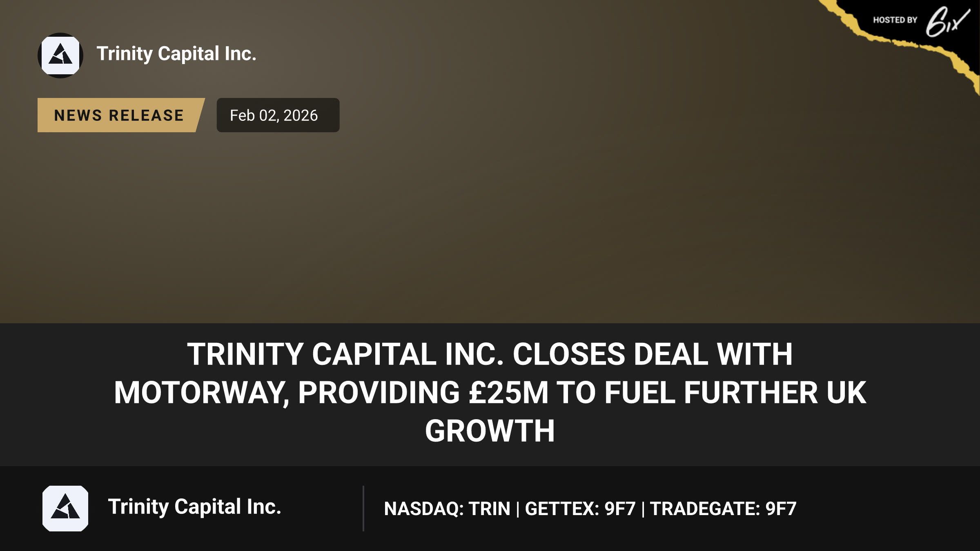Click the word MOTORWAY in the headline
The width and height of the screenshot is (980, 551).
(200, 393)
